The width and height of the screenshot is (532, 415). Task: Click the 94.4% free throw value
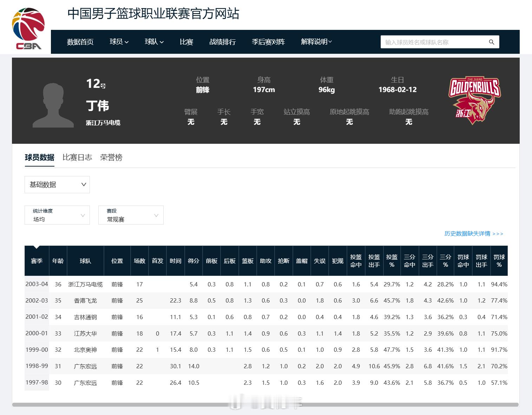pyautogui.click(x=499, y=284)
